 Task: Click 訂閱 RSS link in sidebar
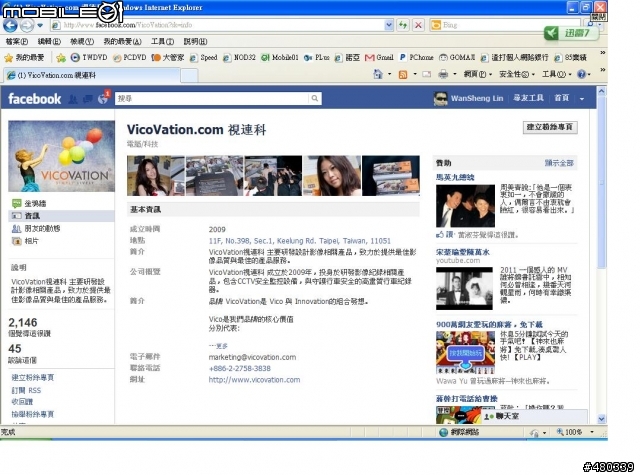coord(27,390)
